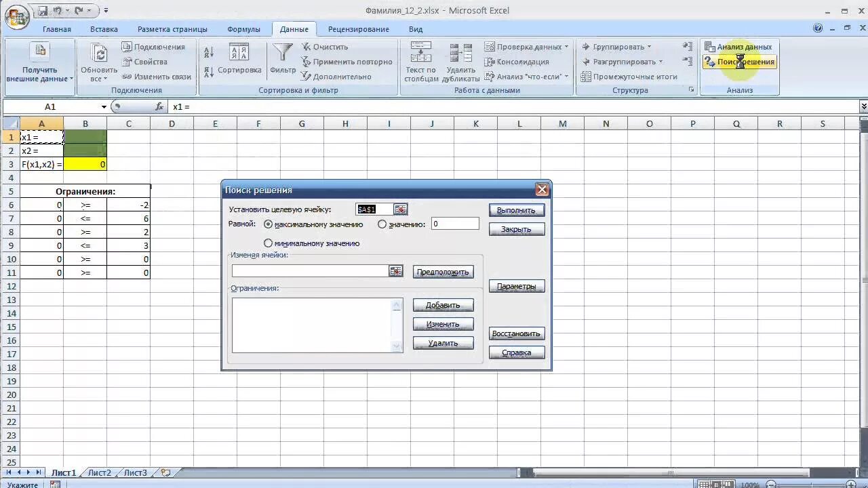868x488 pixels.
Task: Click Redo icon in quick access toolbar
Action: tap(79, 11)
